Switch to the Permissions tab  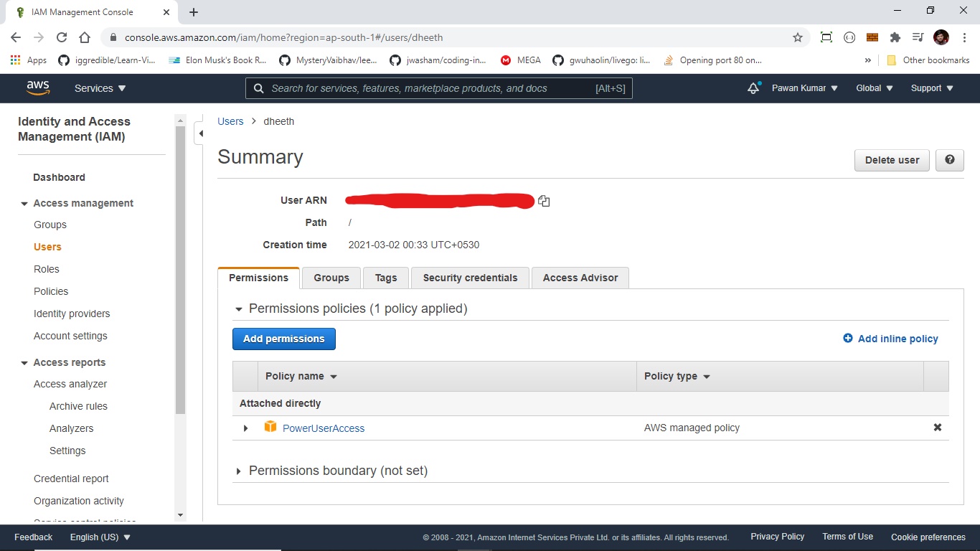[x=258, y=278]
